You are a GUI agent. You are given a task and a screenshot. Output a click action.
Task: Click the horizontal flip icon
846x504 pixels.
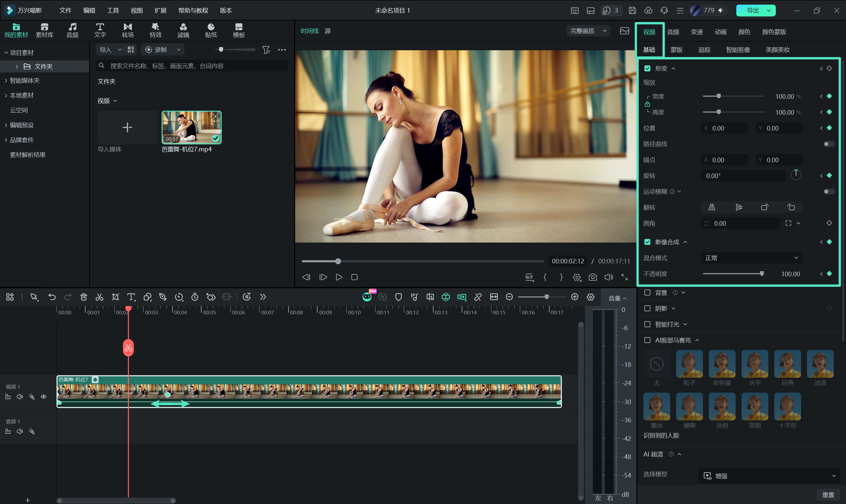pyautogui.click(x=711, y=207)
